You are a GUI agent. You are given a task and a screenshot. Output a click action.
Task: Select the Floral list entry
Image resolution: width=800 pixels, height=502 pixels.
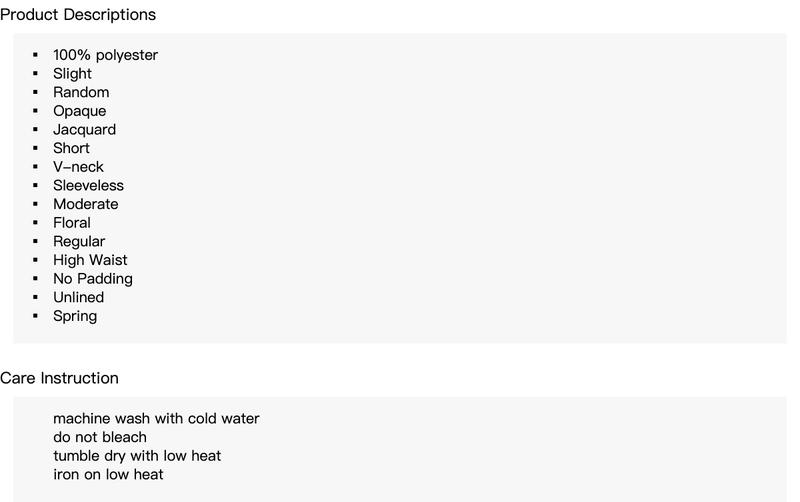coord(72,222)
